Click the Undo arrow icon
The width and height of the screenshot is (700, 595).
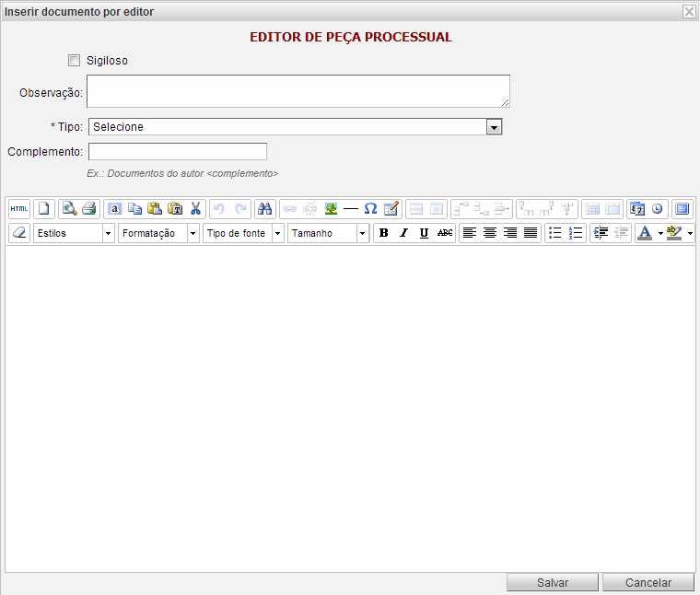[219, 208]
